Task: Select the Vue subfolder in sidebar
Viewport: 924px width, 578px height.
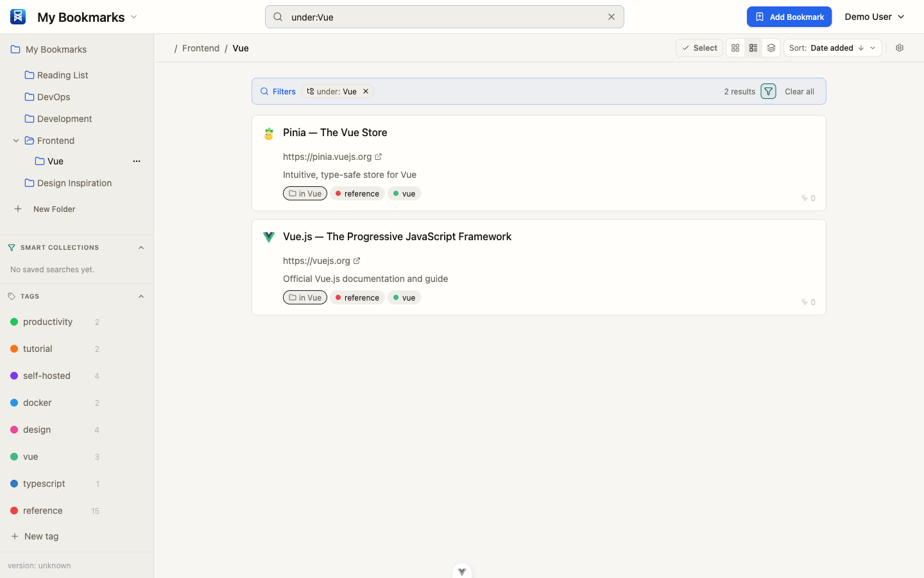Action: tap(55, 161)
